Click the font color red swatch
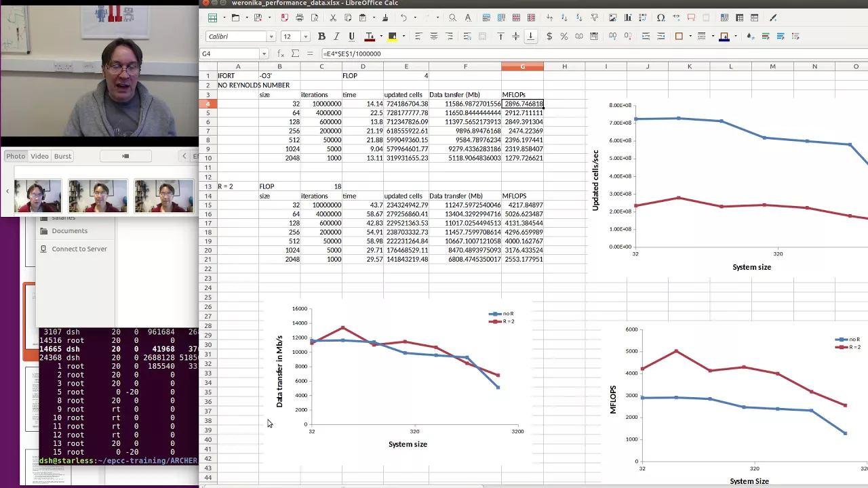The height and width of the screenshot is (488, 868). 370,37
